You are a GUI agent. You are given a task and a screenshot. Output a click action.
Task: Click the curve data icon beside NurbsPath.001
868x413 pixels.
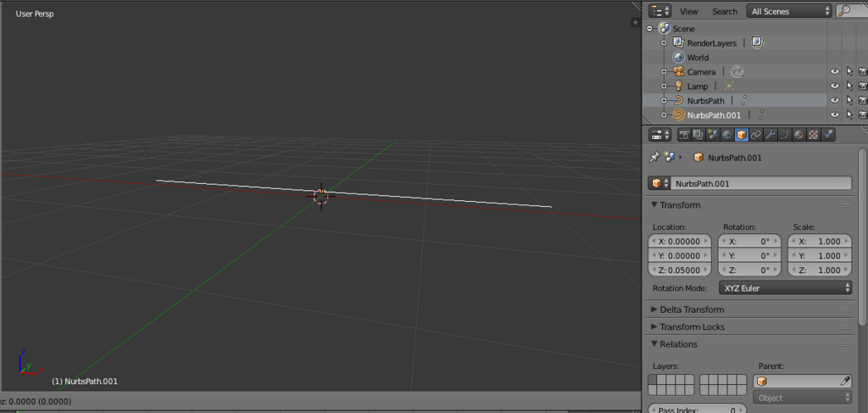coord(762,115)
